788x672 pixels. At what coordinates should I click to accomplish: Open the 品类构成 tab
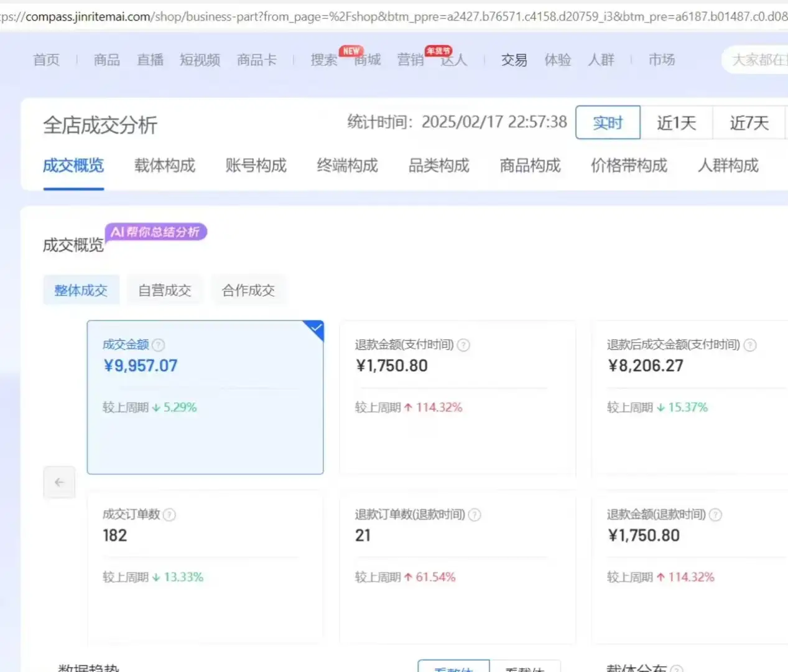click(x=438, y=166)
